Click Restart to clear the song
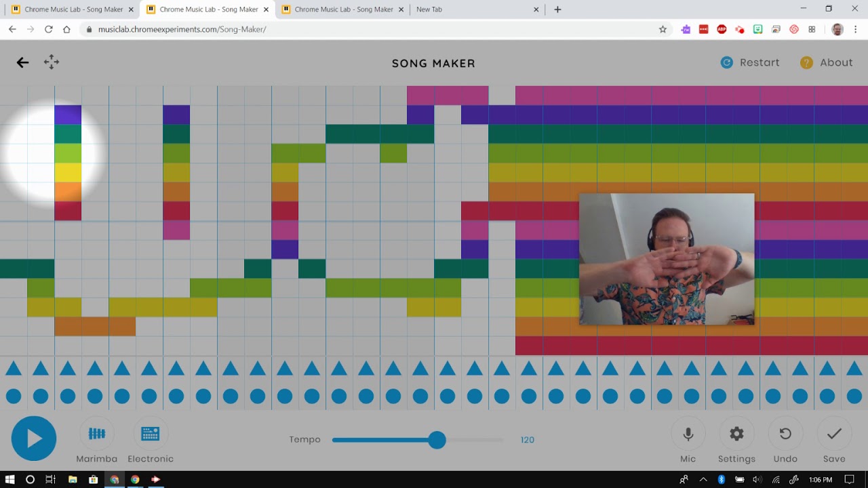The image size is (868, 488). (750, 62)
